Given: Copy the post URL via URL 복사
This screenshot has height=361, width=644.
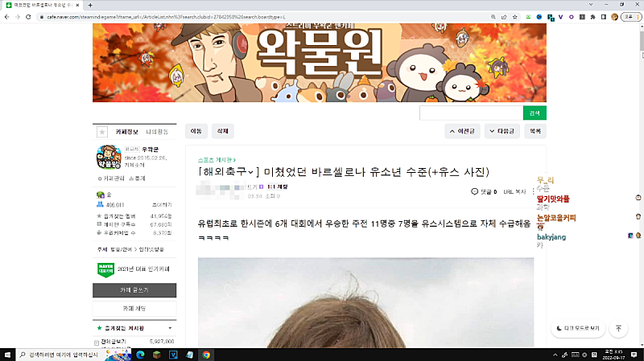Looking at the screenshot, I should 514,191.
